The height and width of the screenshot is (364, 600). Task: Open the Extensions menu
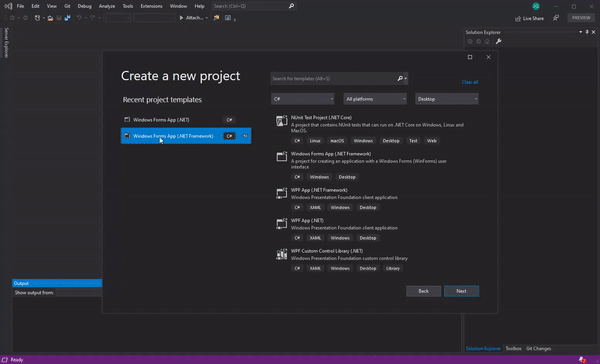click(151, 6)
